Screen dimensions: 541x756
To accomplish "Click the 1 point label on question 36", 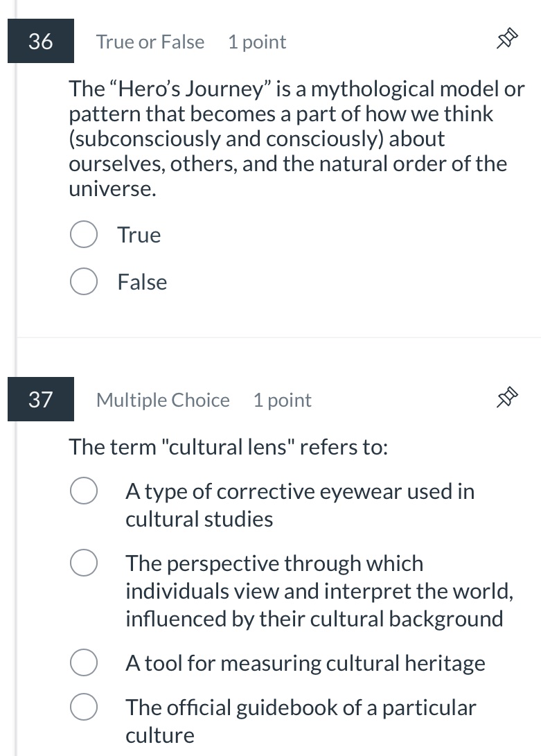I will coord(256,42).
